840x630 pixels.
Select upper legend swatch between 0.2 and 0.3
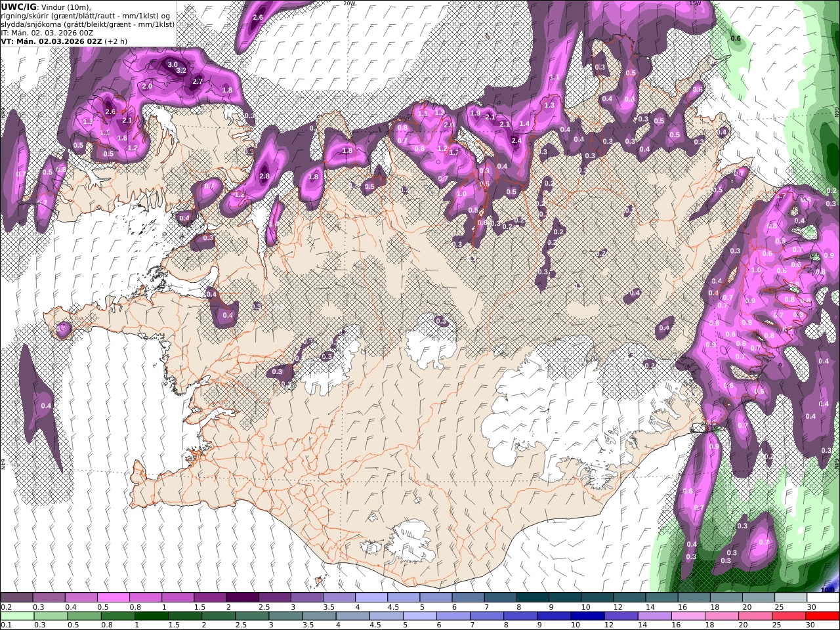pos(16,598)
